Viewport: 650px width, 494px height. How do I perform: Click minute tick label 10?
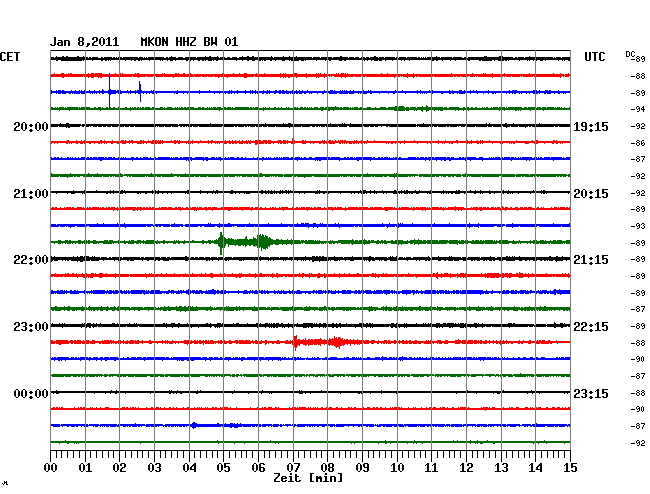(x=397, y=468)
